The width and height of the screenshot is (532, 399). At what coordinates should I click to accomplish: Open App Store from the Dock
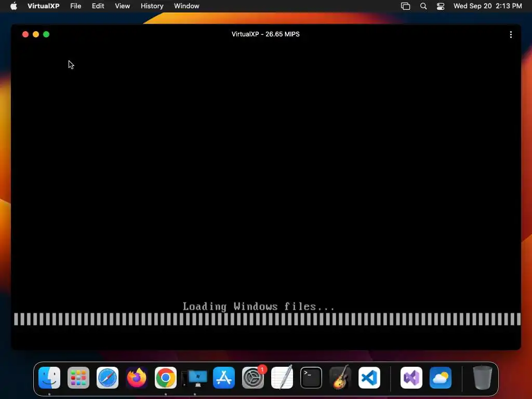pos(224,378)
